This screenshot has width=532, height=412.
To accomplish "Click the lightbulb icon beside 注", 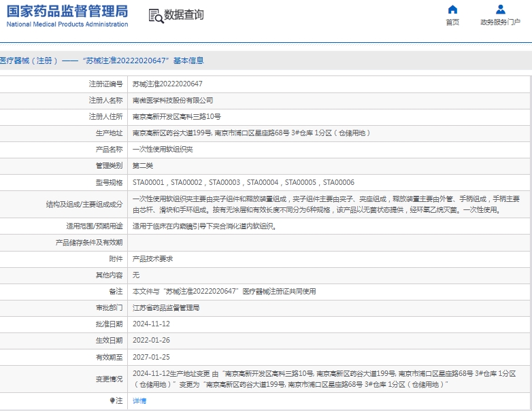I will point(112,401).
